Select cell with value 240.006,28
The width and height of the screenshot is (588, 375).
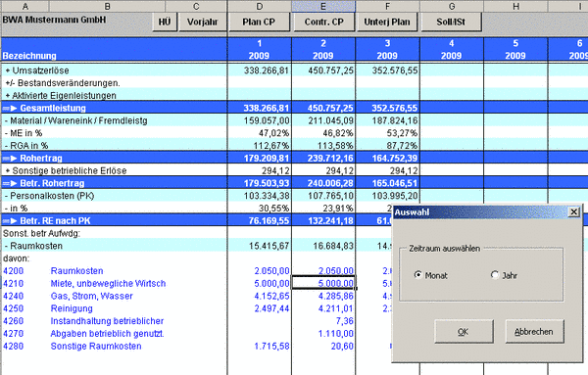tap(323, 183)
